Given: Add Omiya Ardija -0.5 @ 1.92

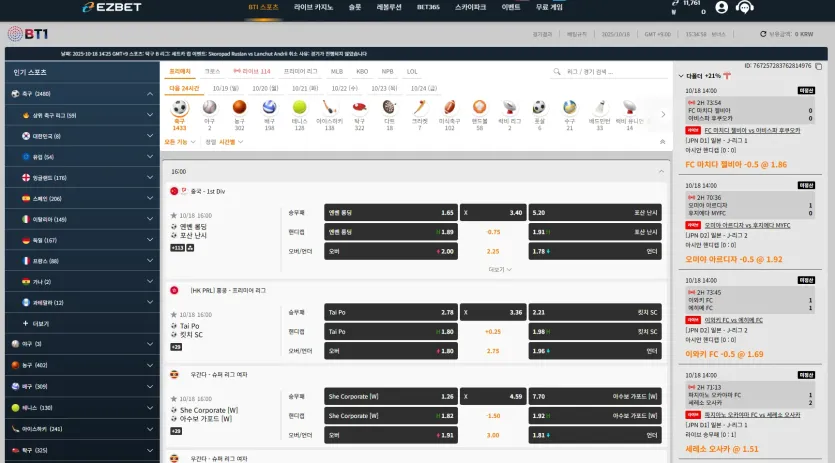Looking at the screenshot, I should (x=733, y=259).
